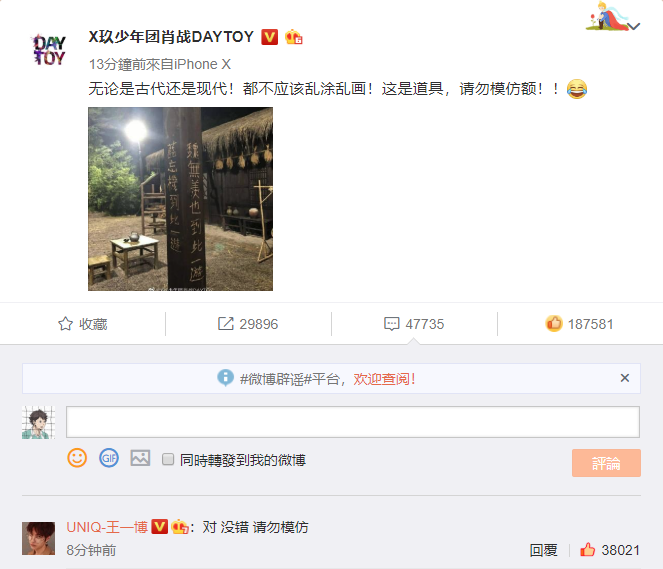The width and height of the screenshot is (663, 569).
Task: Click the blue info icon in notice banner
Action: pyautogui.click(x=225, y=378)
